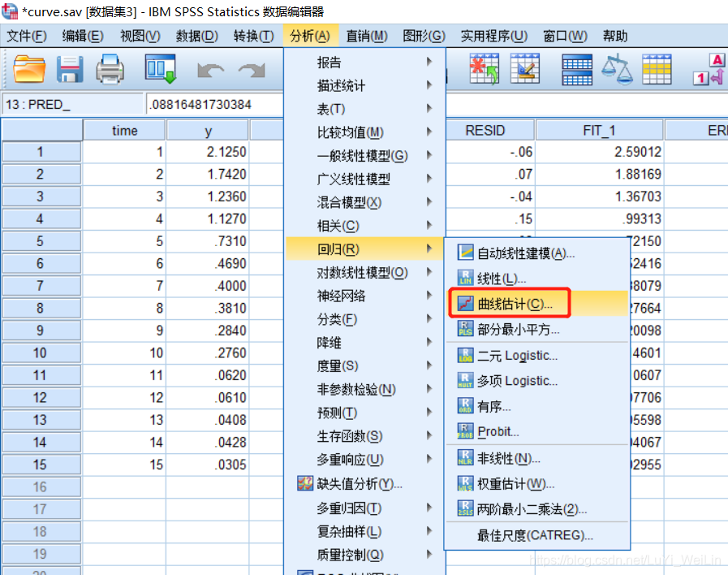Image resolution: width=728 pixels, height=575 pixels.
Task: Open Missing Value Analysis 缺失值分析(Y)
Action: coord(365,483)
